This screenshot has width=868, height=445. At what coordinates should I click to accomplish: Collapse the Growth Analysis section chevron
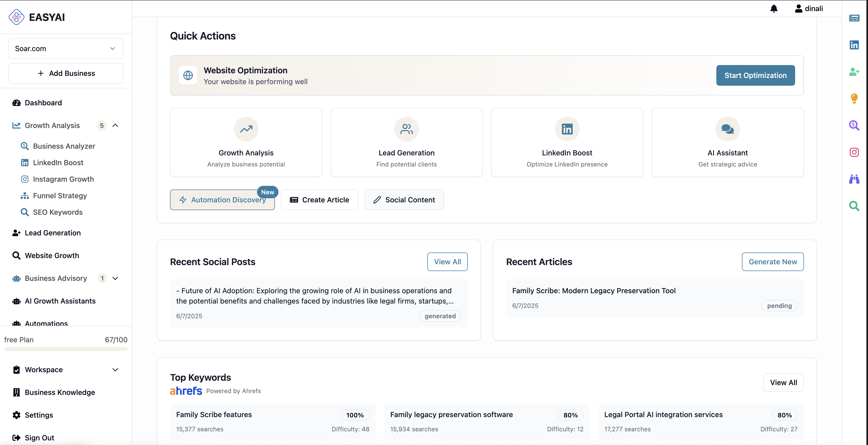pos(115,125)
